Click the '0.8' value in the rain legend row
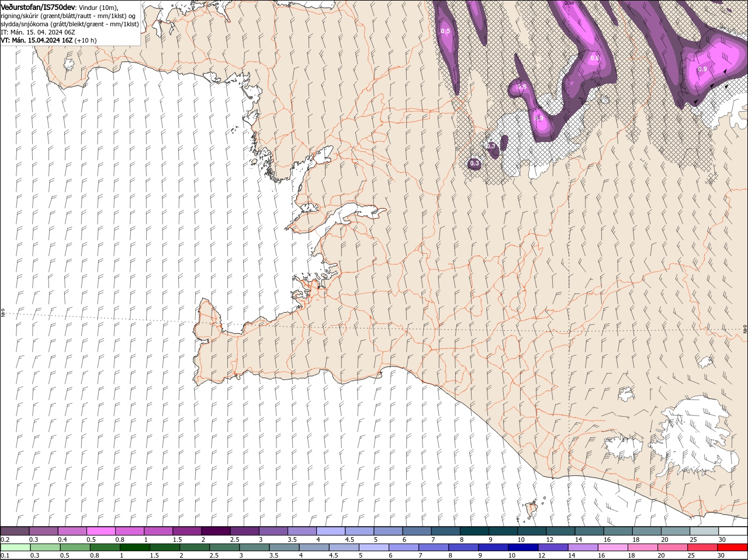The image size is (748, 560). click(x=95, y=555)
